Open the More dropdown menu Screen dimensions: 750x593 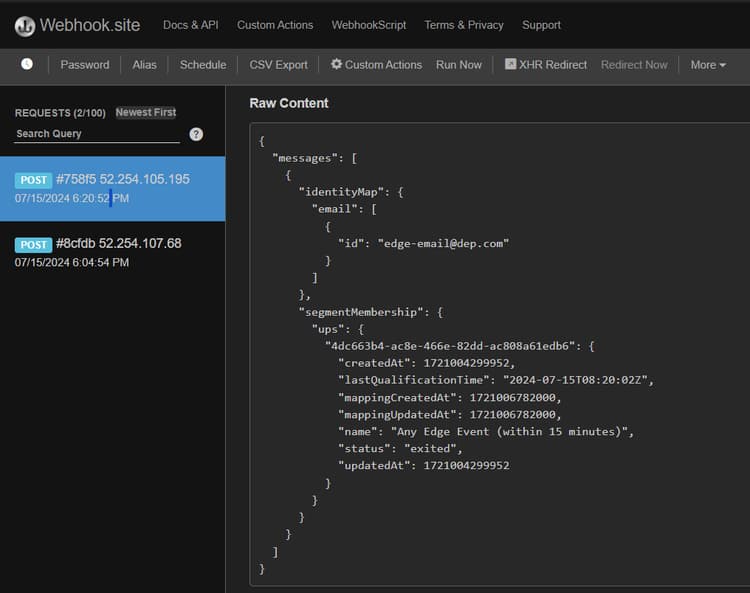point(708,65)
